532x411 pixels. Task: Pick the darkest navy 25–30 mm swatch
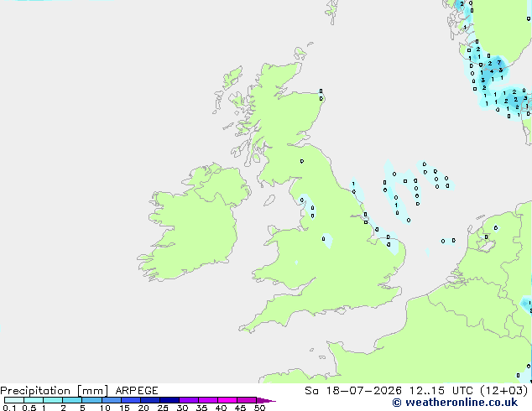(x=169, y=400)
